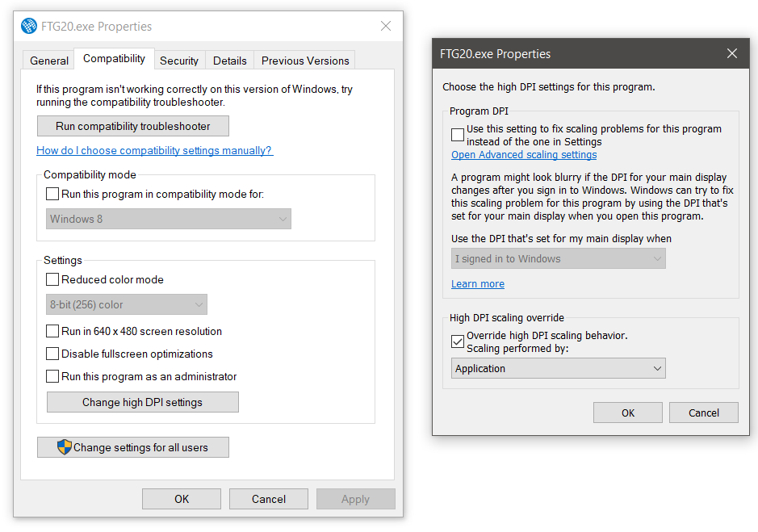The width and height of the screenshot is (758, 532).
Task: Open the Application scaling dropdown
Action: 559,369
